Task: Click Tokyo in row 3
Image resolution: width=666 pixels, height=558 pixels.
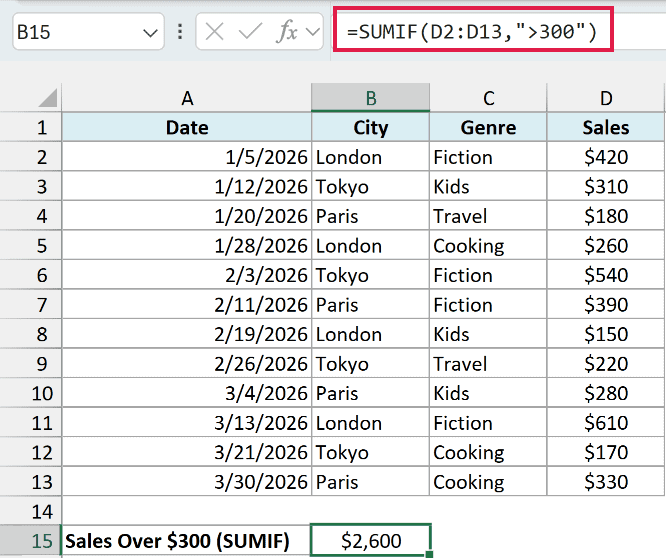Action: 370,187
